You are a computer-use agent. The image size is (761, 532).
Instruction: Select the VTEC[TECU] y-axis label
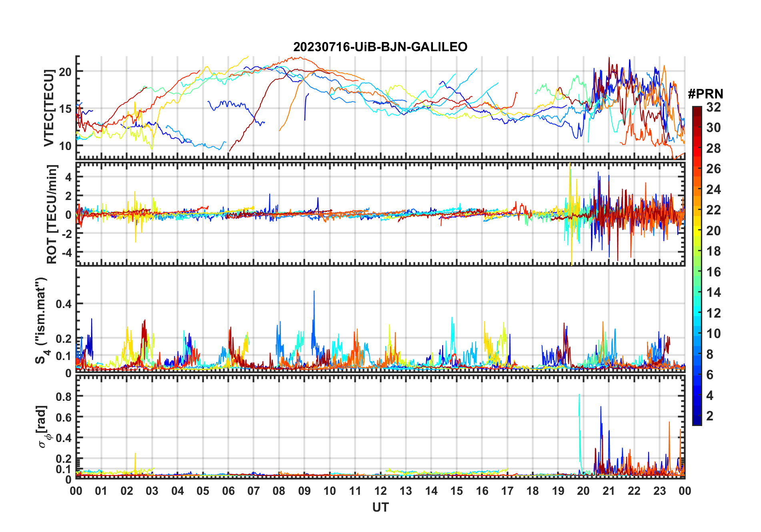coord(49,108)
